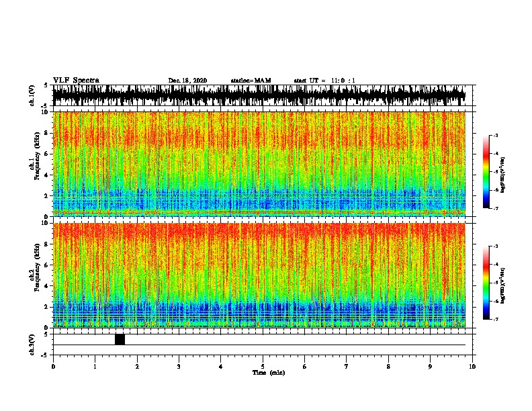Click the time axis tick label "2"
The width and height of the screenshot is (532, 411).
pyautogui.click(x=137, y=367)
